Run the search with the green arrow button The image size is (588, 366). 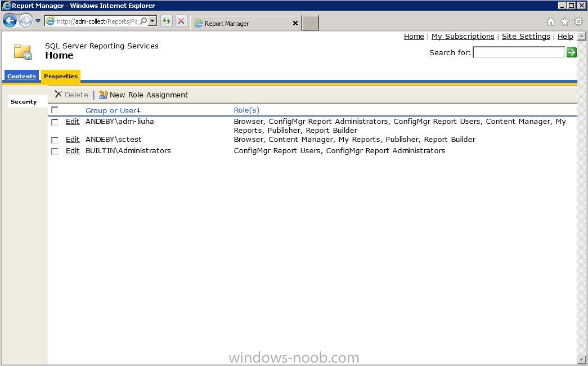(571, 52)
